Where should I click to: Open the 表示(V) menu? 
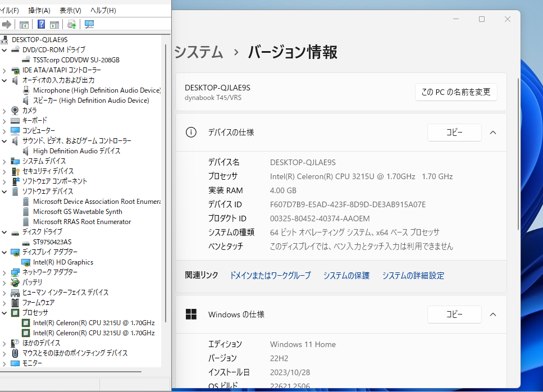tap(70, 11)
